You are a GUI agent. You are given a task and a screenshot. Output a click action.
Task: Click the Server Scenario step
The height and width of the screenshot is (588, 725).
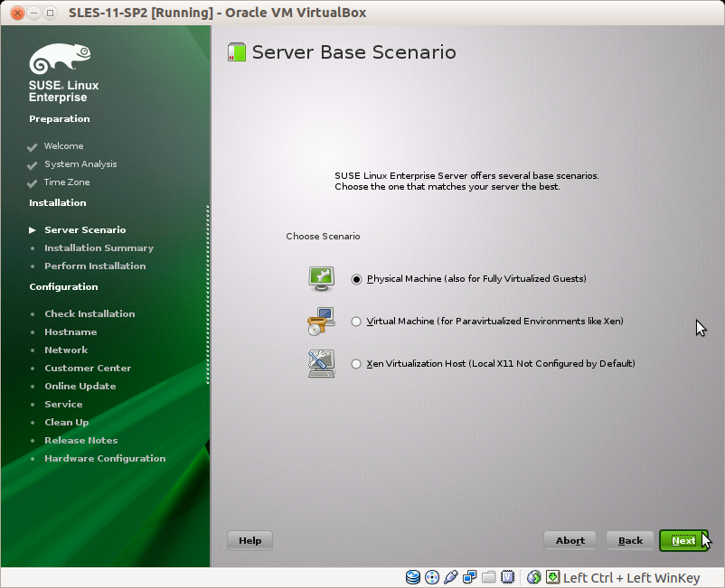(x=85, y=230)
